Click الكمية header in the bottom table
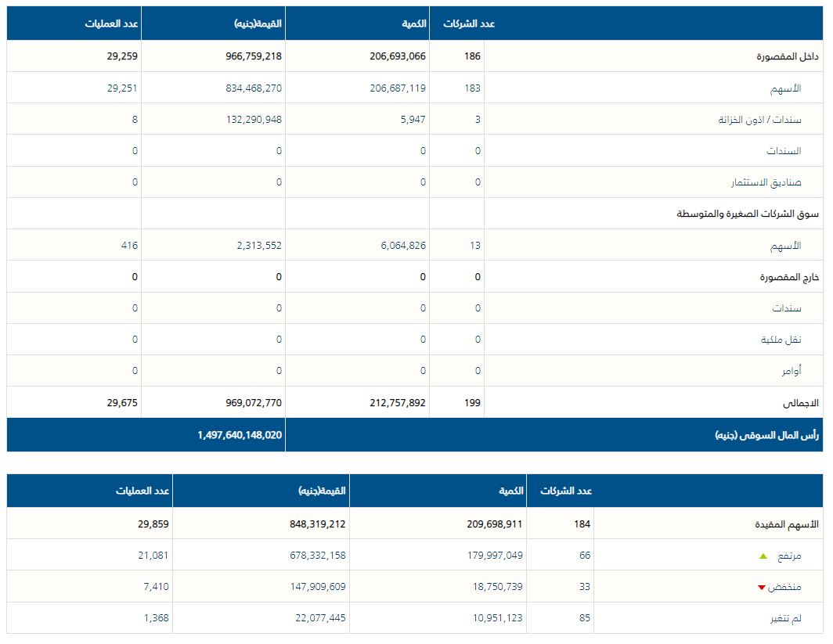 click(510, 491)
